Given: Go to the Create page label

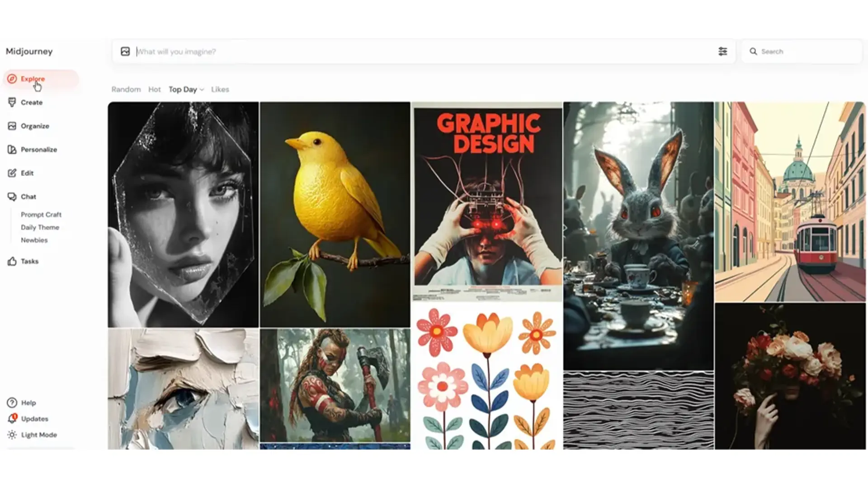Looking at the screenshot, I should tap(32, 103).
